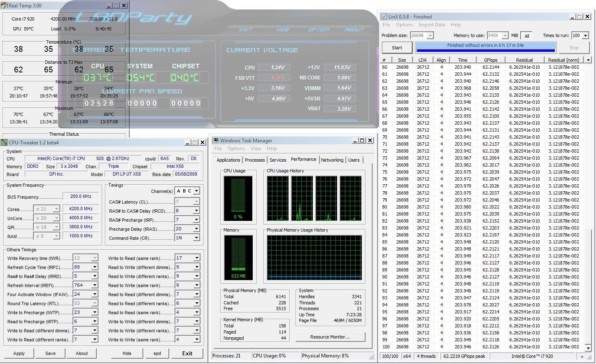Click HIDE in LanParty overlay
The height and width of the screenshot is (364, 596).
click(x=283, y=30)
